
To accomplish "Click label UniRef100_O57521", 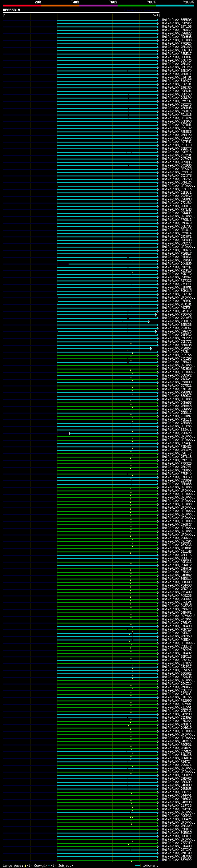I will pyautogui.click(x=177, y=386).
